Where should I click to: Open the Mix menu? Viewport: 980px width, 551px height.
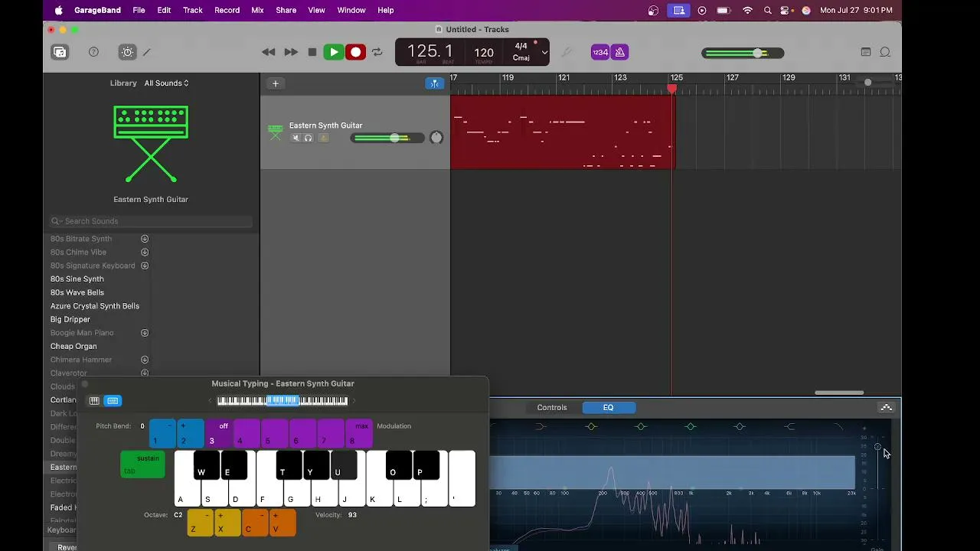point(257,10)
